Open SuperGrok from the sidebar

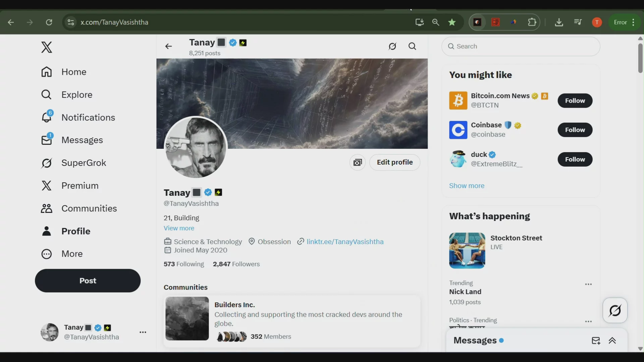[83, 163]
